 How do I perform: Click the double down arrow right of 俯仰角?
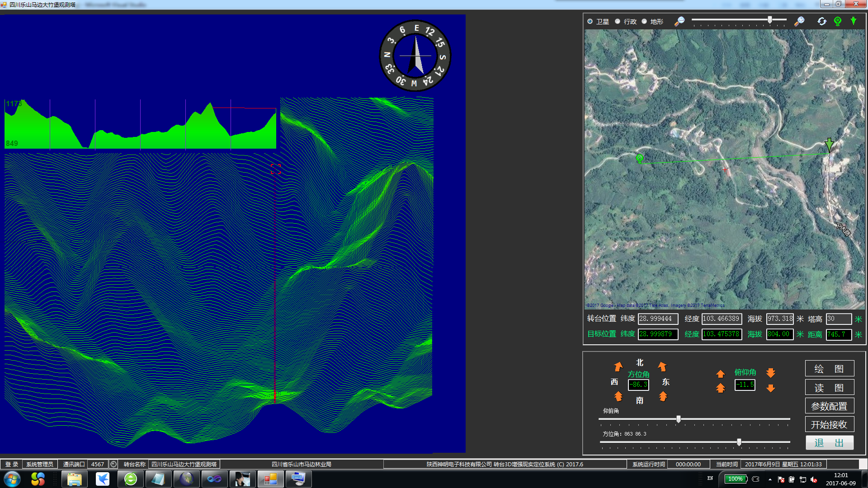click(x=771, y=372)
